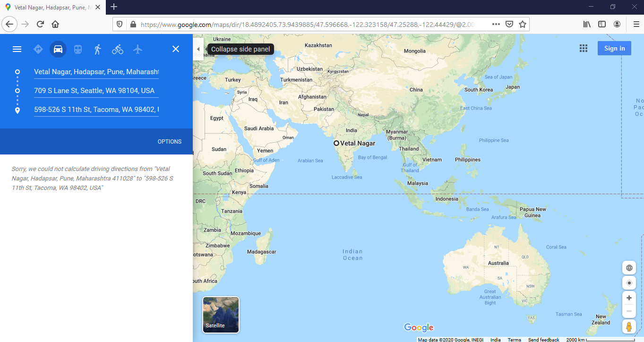Bookmark this page with star
644x342 pixels.
click(523, 24)
